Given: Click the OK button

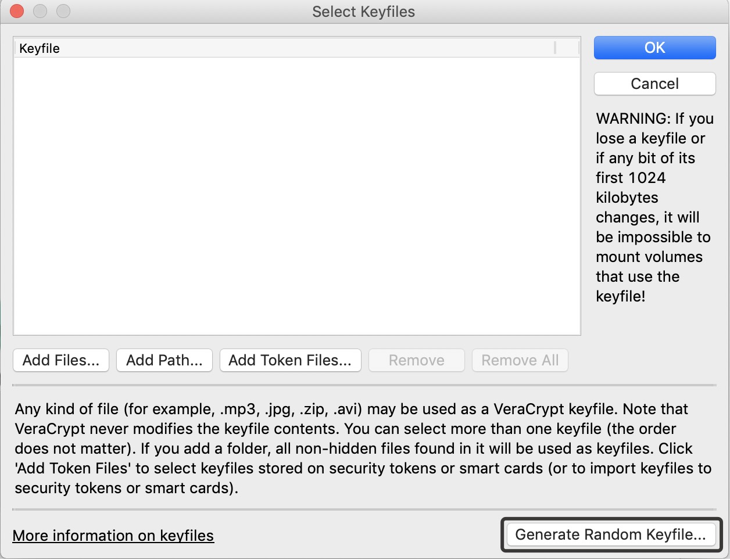Looking at the screenshot, I should pos(654,48).
